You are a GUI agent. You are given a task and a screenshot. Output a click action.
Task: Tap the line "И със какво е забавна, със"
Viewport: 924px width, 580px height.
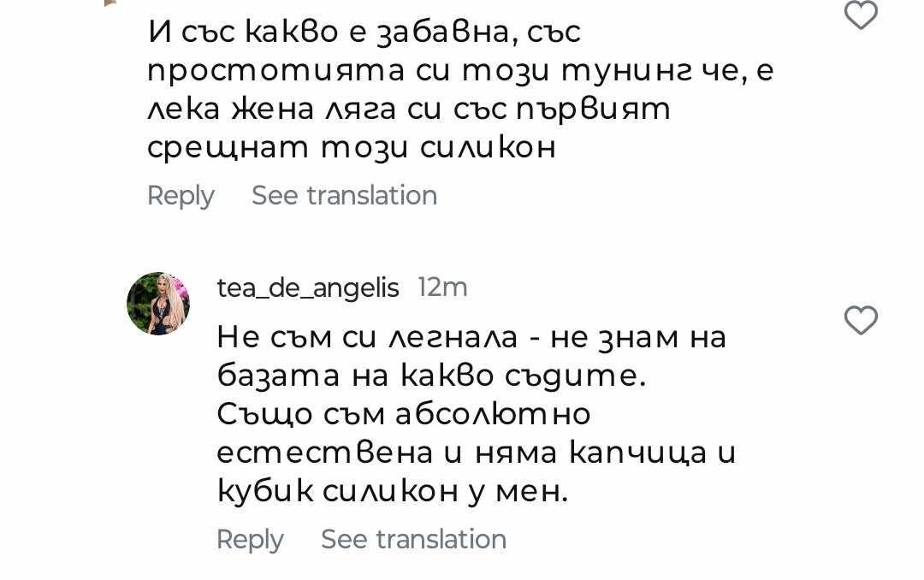point(364,33)
